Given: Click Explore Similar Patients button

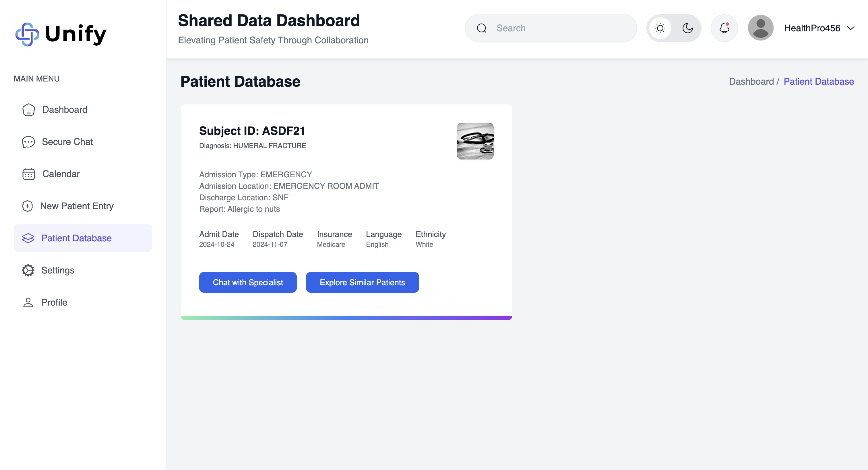Looking at the screenshot, I should 362,282.
